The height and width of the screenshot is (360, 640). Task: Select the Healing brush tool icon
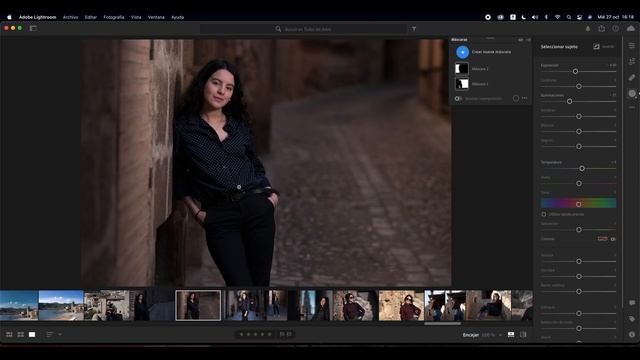tap(632, 77)
